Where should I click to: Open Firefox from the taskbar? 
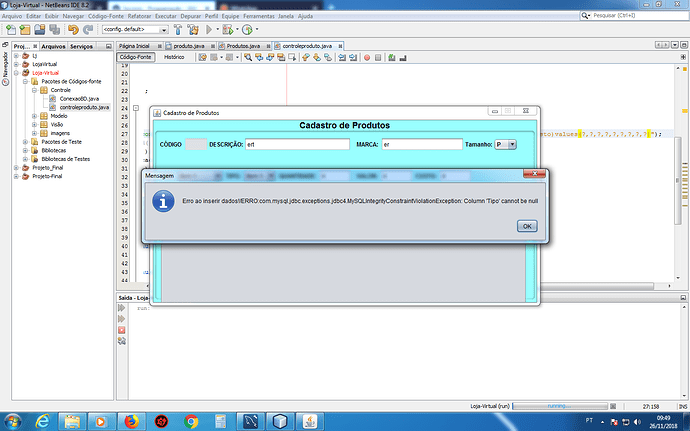tap(131, 421)
